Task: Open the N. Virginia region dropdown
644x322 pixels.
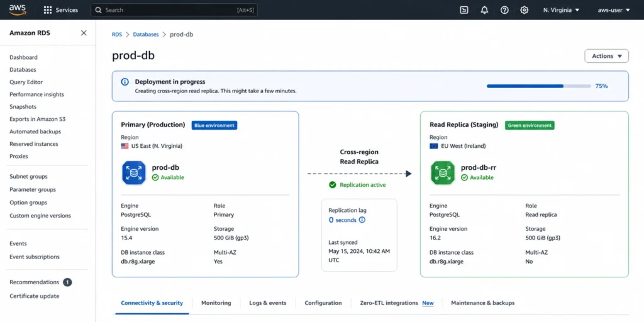Action: (x=561, y=10)
